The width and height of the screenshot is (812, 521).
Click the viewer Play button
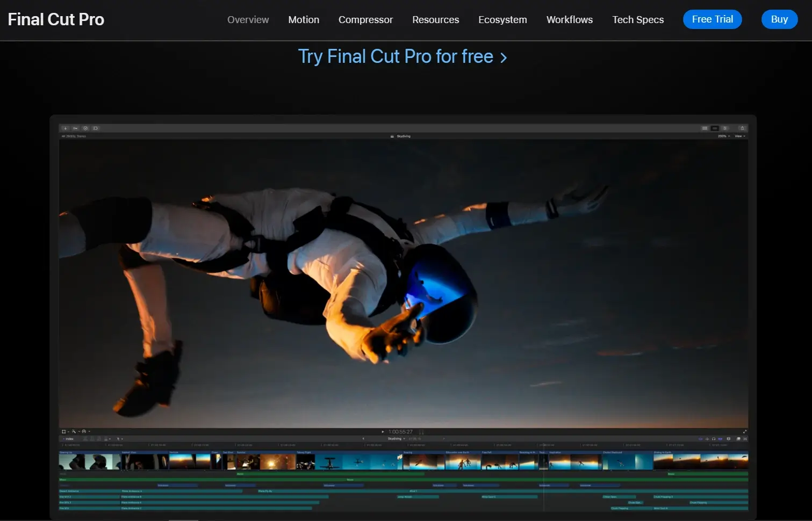(x=383, y=432)
